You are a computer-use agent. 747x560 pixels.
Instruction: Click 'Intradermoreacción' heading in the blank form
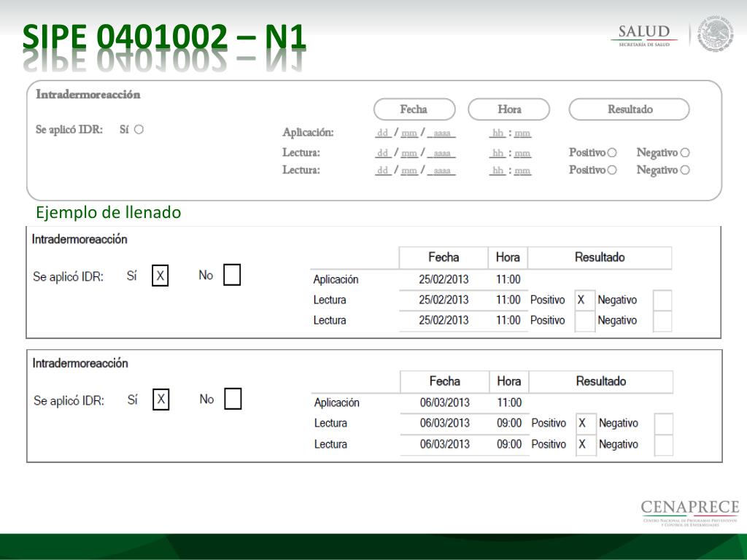(x=88, y=94)
